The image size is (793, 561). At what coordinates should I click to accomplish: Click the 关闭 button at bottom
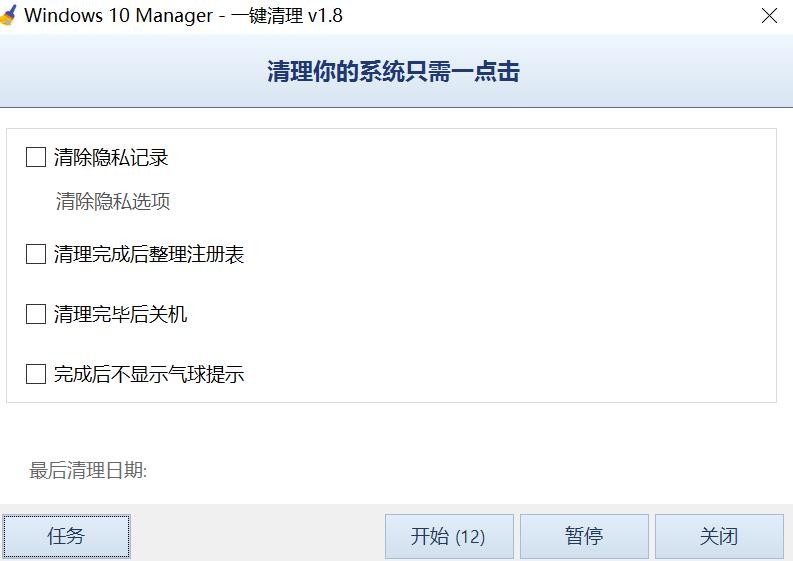coord(719,536)
